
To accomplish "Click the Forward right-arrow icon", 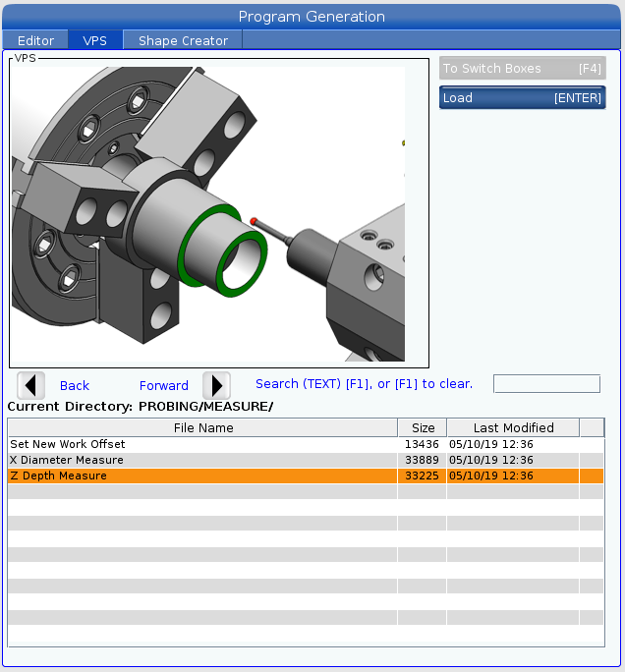I will (216, 385).
